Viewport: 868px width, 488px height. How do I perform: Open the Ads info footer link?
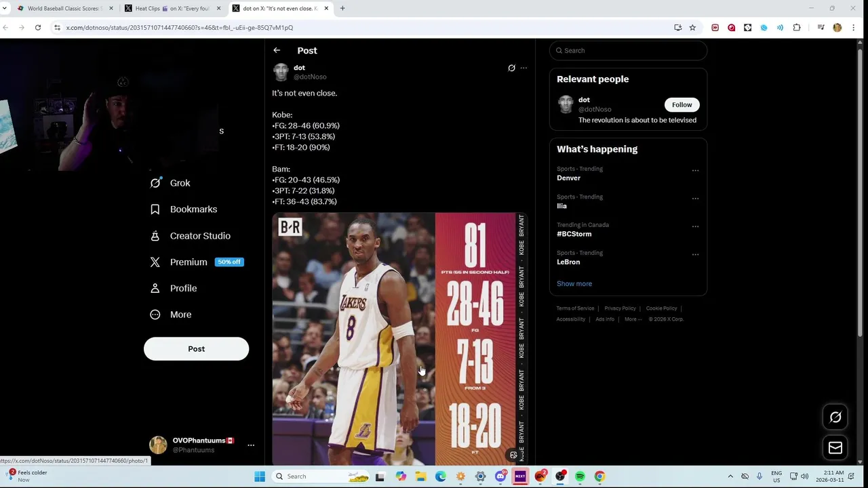click(x=605, y=319)
